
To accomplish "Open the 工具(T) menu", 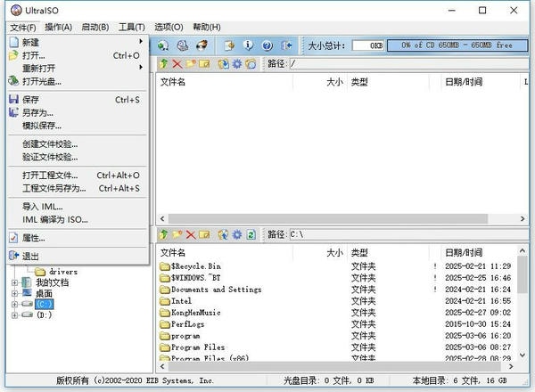I will (132, 28).
